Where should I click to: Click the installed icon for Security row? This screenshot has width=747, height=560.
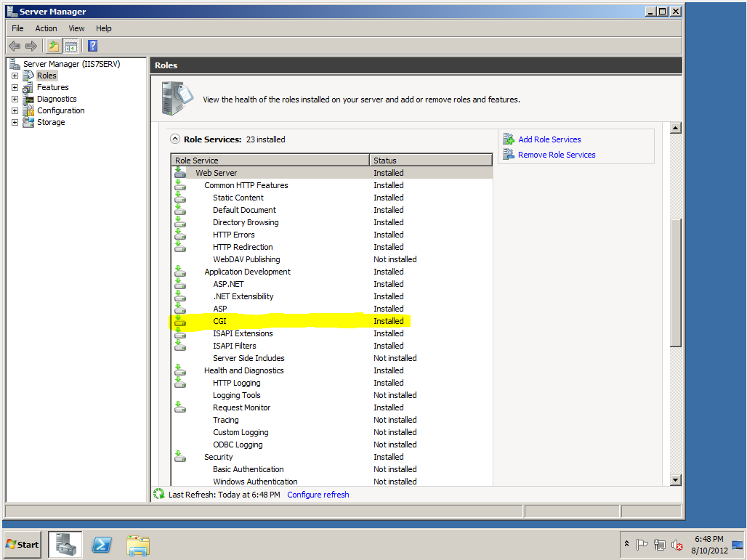click(180, 457)
